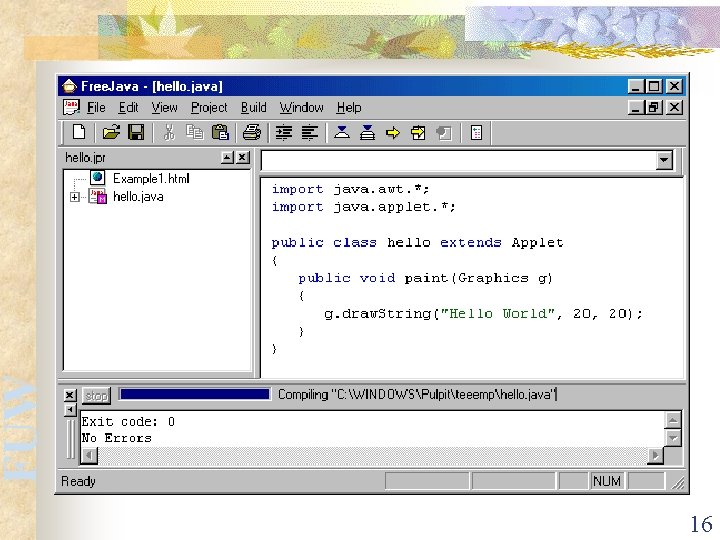Close the hello.jpr project panel
720x540 pixels.
pyautogui.click(x=243, y=158)
